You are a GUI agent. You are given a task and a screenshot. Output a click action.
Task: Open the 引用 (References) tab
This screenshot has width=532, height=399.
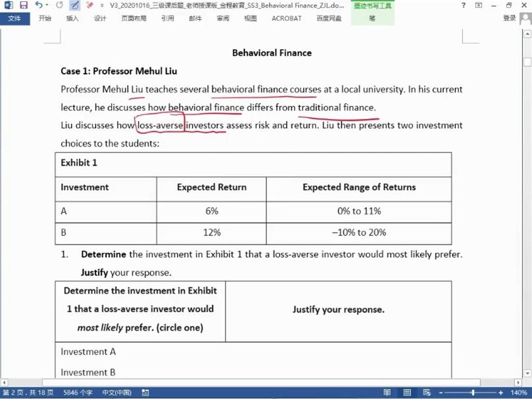[168, 18]
